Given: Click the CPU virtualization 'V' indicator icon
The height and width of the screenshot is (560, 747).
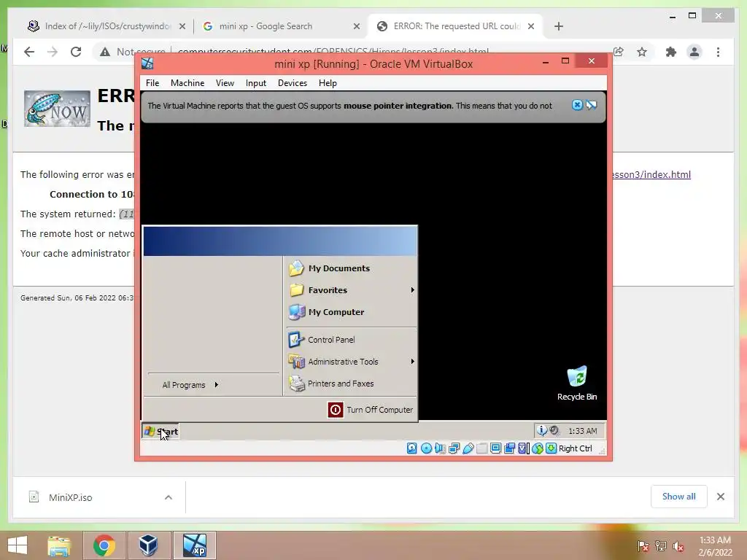Looking at the screenshot, I should click(523, 448).
